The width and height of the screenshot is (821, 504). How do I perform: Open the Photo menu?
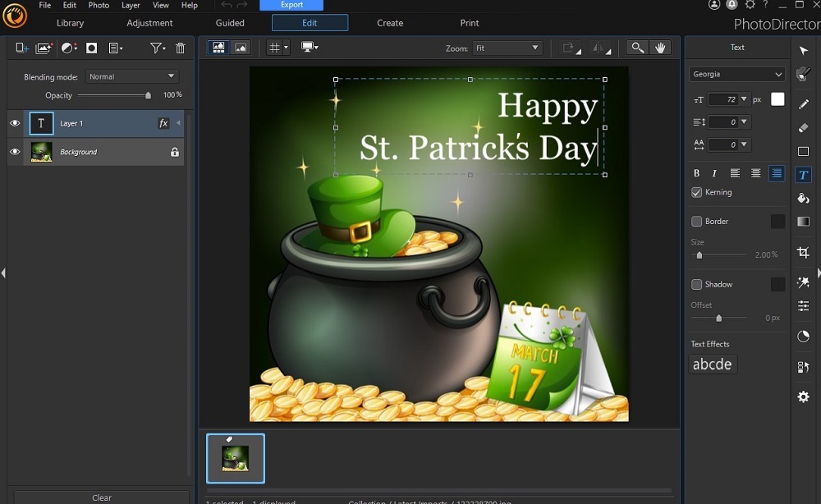(x=99, y=5)
